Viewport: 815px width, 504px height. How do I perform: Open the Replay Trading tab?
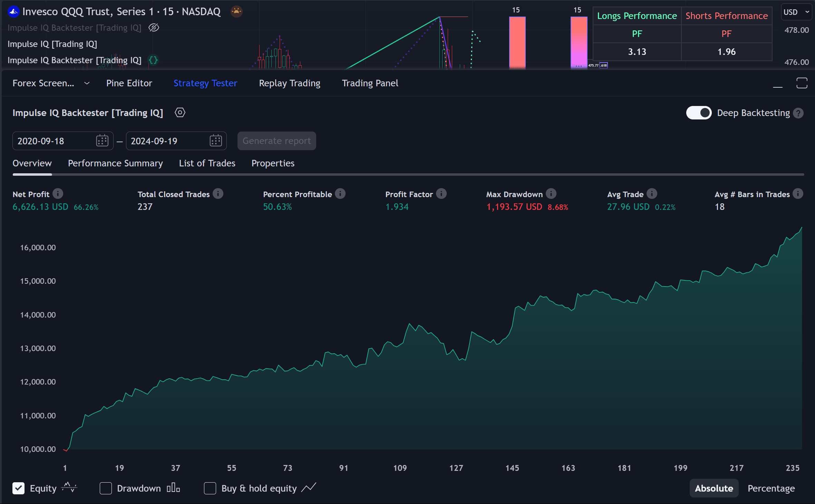click(x=290, y=83)
